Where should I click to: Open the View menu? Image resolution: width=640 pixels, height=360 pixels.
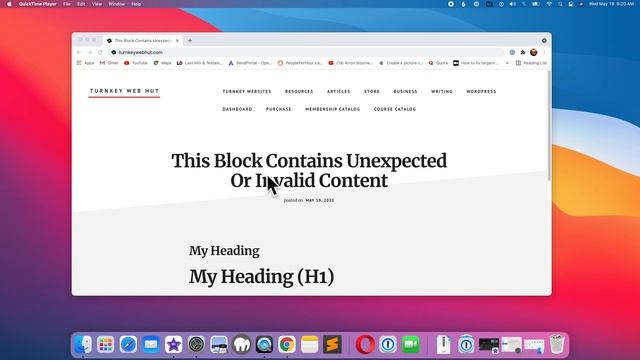pyautogui.click(x=97, y=4)
